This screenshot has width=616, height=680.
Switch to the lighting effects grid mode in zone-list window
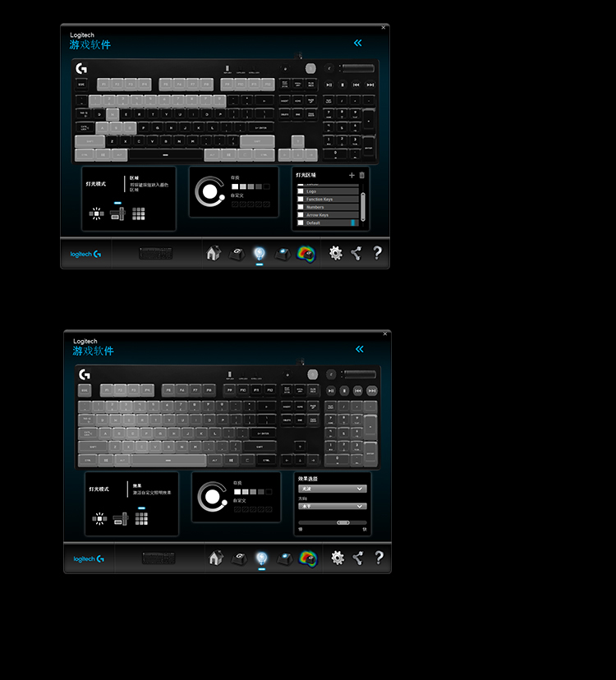139,214
